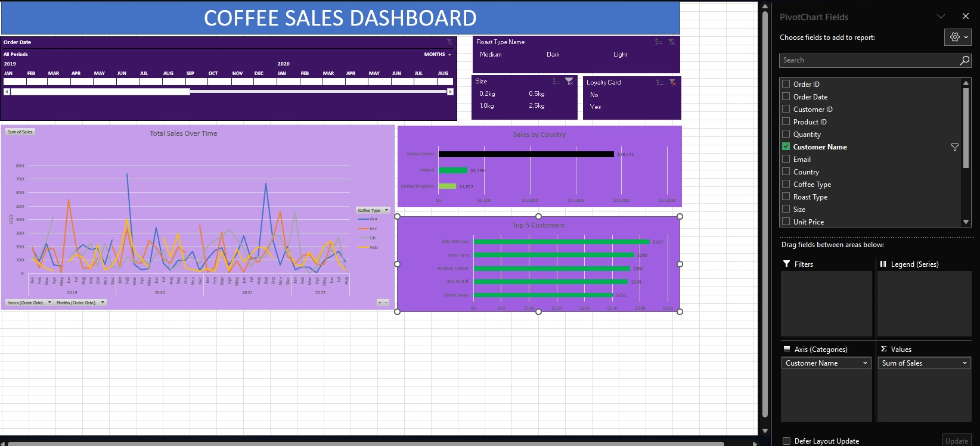Open Years (Order Date) field button
980x446 pixels.
tap(29, 302)
